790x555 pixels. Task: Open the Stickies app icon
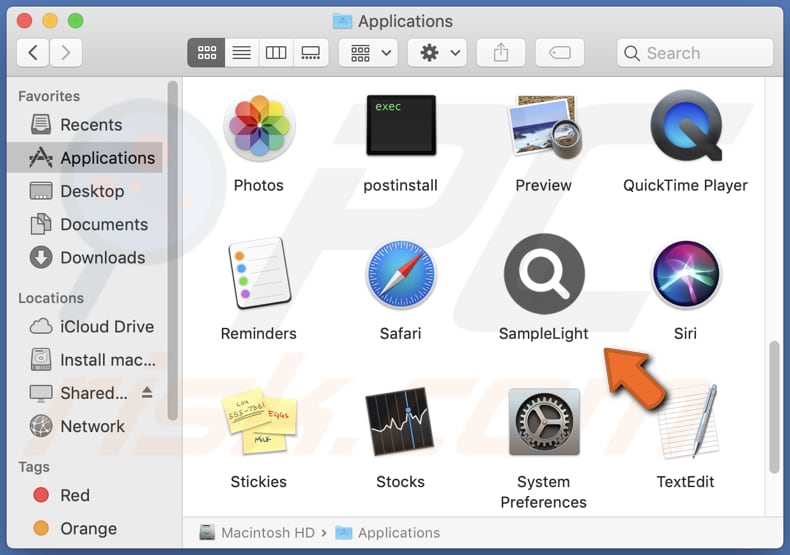tap(258, 423)
